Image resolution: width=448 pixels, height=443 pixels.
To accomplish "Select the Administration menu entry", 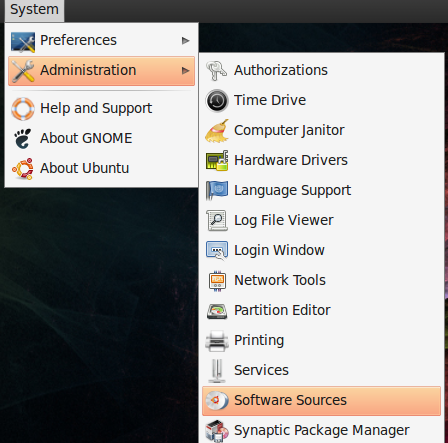I will click(101, 71).
